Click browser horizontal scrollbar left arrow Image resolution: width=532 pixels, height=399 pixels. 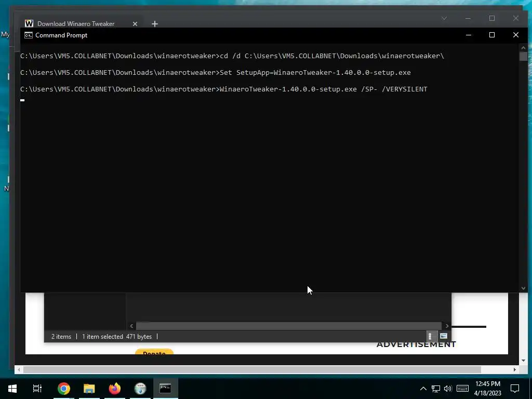(19, 369)
